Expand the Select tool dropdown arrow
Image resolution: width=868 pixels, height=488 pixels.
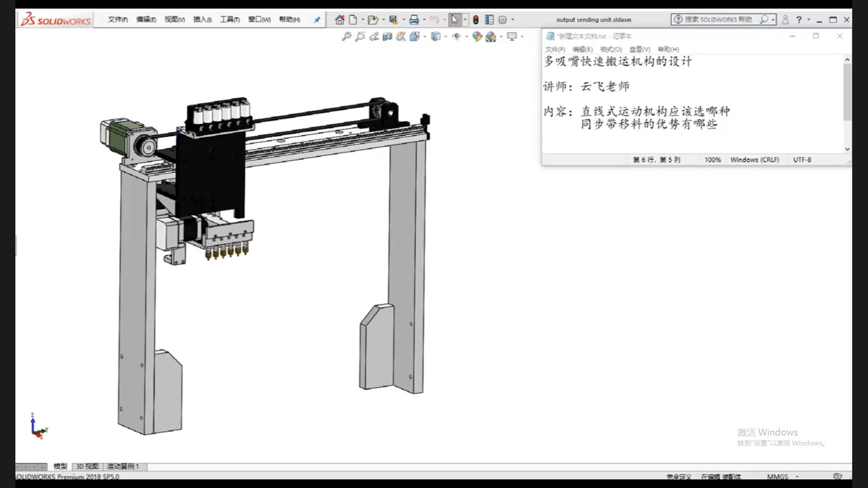point(465,19)
